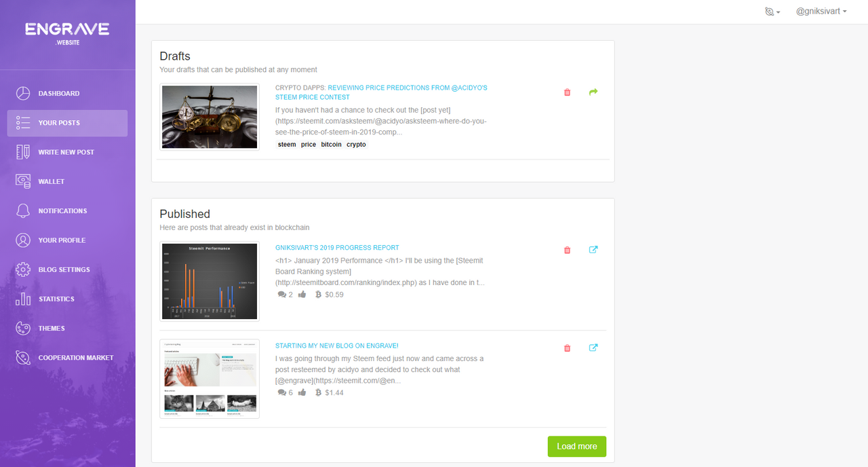Click the $1.44 payout value
Image resolution: width=868 pixels, height=467 pixels.
[334, 392]
